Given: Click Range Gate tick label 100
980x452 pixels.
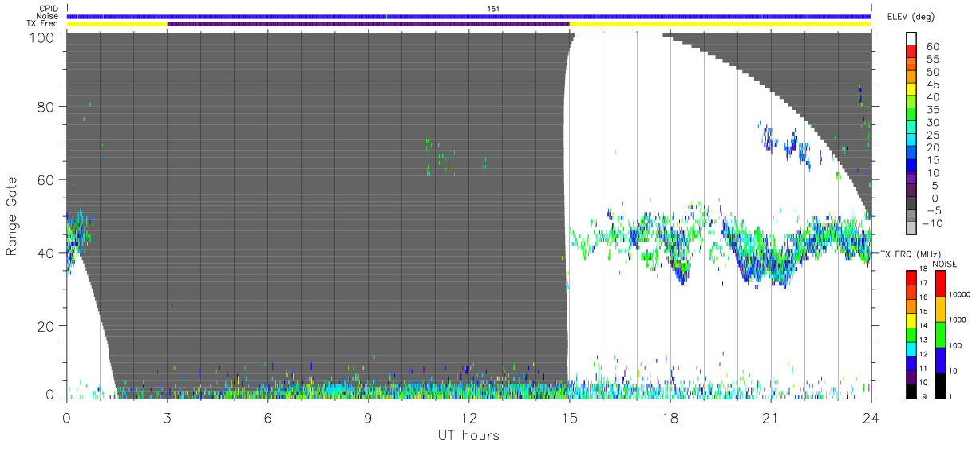Looking at the screenshot, I should pyautogui.click(x=41, y=37).
